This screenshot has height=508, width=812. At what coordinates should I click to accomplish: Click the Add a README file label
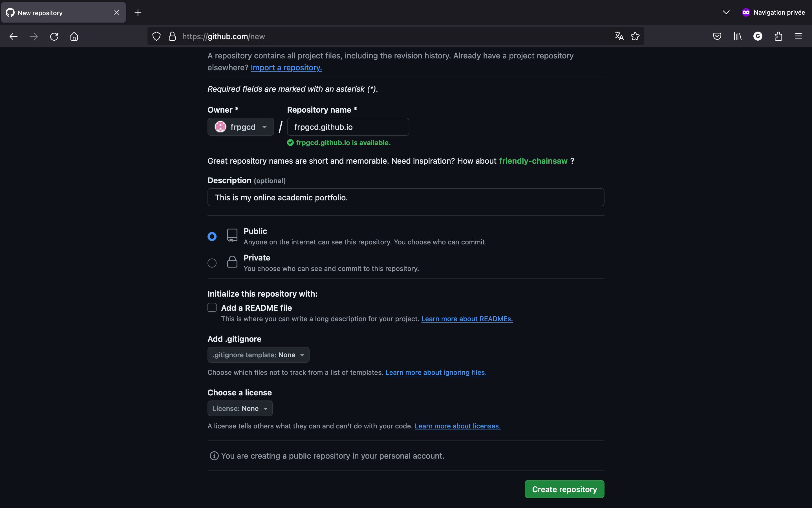256,308
